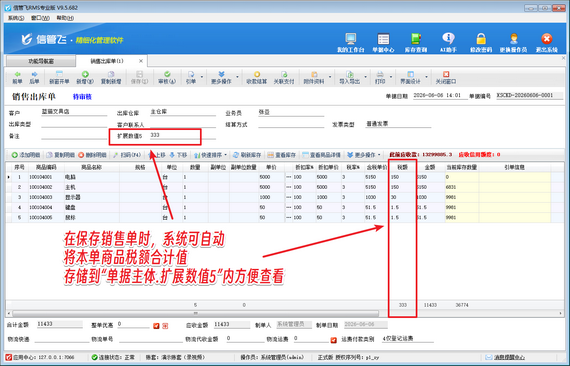The image size is (570, 366).
Task: Expand dropdown arrow next to 附件资料
Action: point(330,77)
